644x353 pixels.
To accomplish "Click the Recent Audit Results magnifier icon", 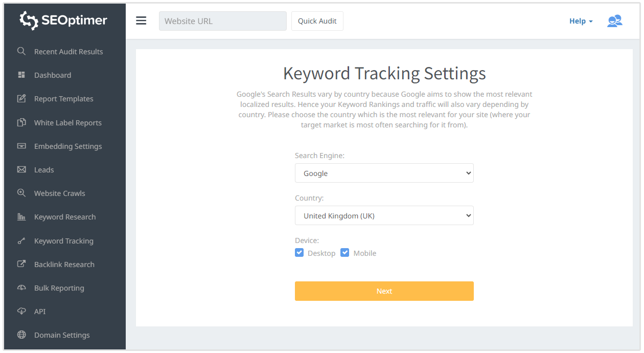I will click(x=21, y=51).
